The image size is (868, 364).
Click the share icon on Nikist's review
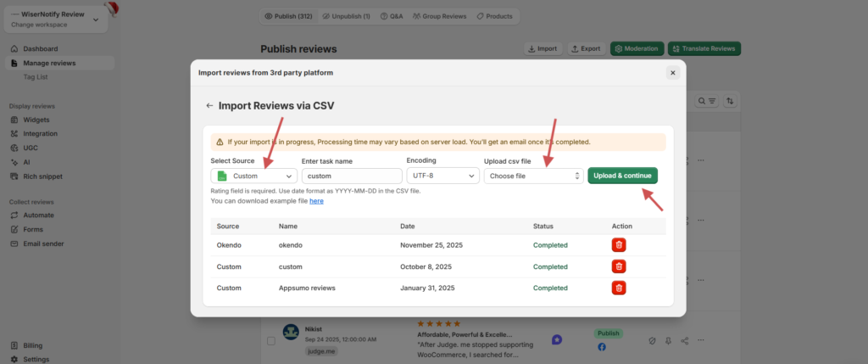[x=685, y=340]
